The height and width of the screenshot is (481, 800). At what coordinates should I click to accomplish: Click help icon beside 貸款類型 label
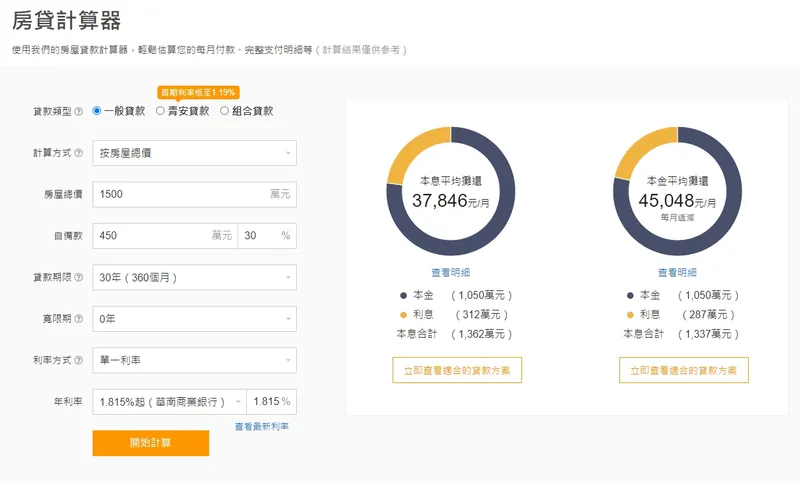coord(79,111)
